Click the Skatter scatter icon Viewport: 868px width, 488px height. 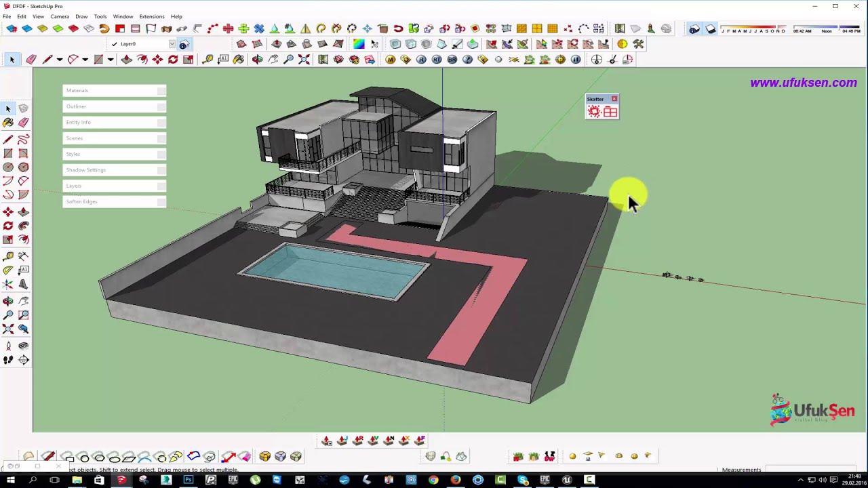click(594, 112)
